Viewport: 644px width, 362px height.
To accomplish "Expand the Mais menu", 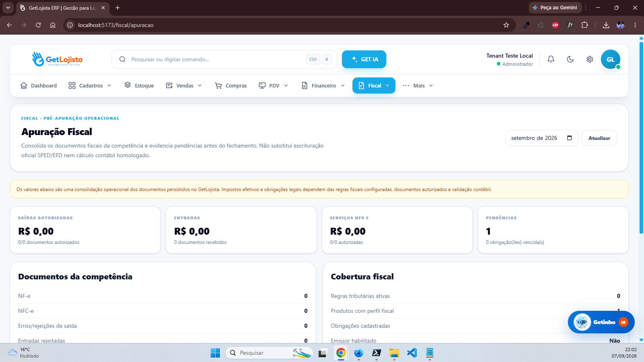I will 418,85.
